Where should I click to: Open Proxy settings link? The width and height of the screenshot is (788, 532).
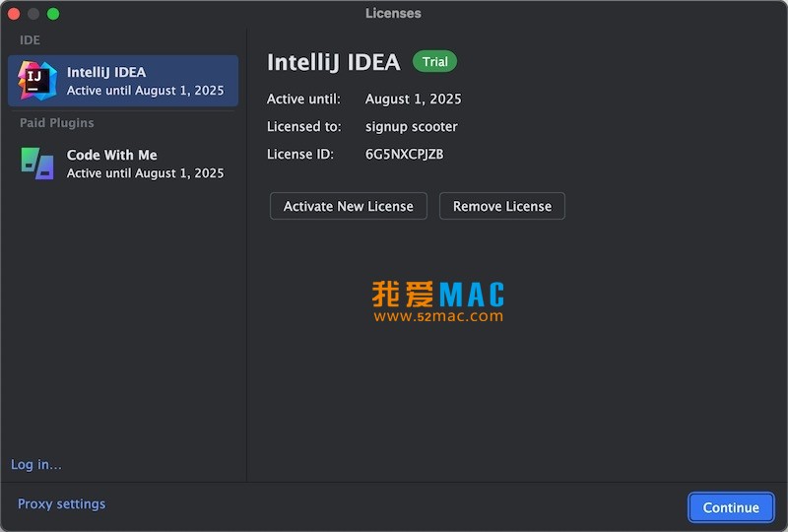coord(61,503)
